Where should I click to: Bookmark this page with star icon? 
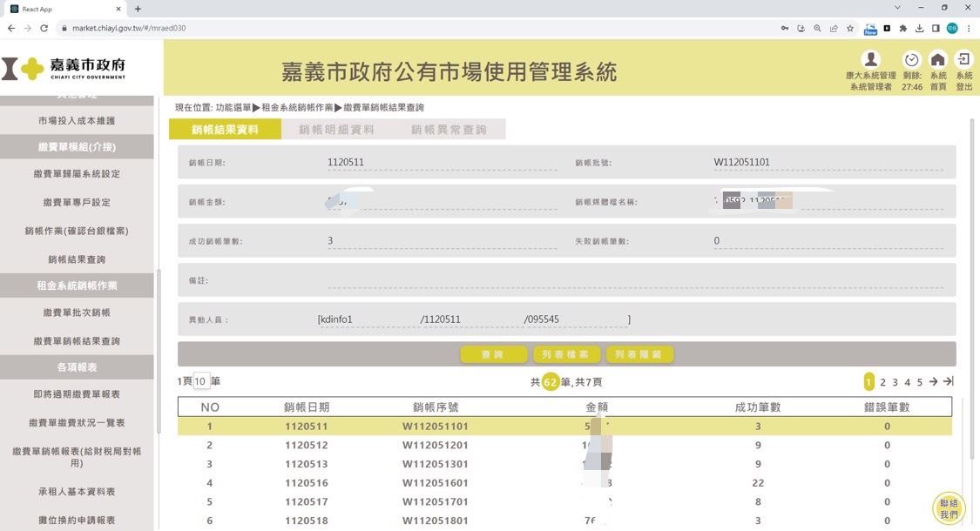850,28
